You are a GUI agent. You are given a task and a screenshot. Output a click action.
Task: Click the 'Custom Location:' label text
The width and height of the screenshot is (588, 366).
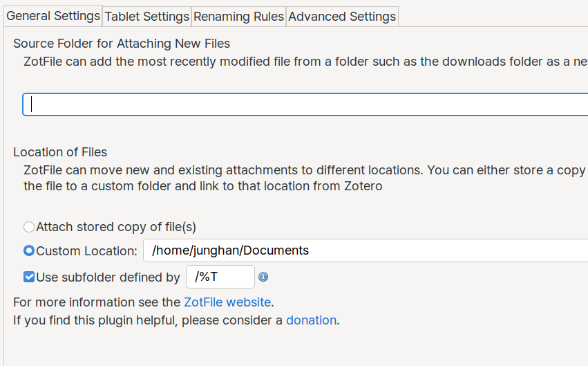point(86,250)
